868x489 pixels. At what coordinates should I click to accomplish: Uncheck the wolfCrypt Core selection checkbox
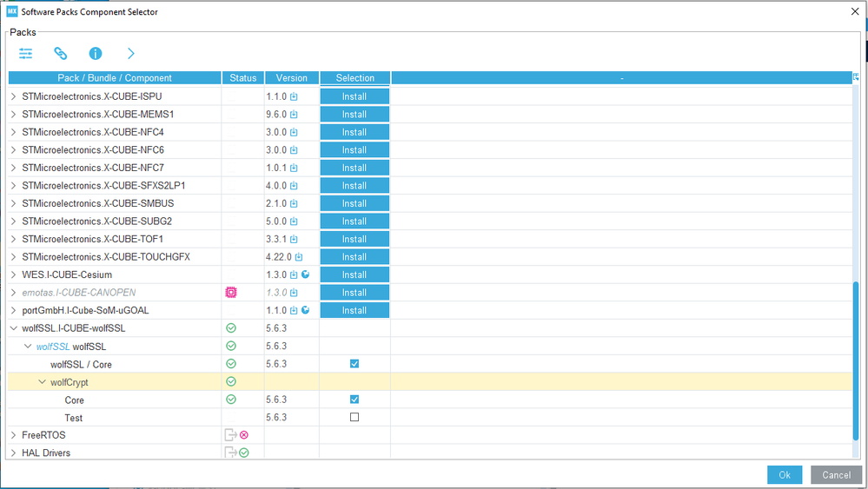(x=354, y=399)
